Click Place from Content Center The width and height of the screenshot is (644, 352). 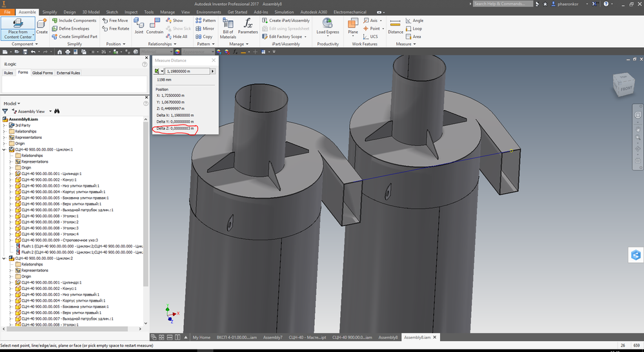(18, 28)
